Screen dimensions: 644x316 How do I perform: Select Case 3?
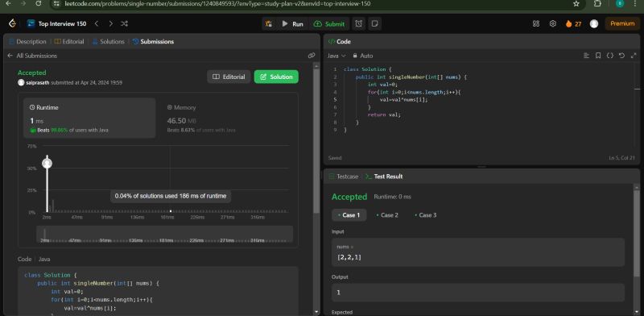[426, 215]
